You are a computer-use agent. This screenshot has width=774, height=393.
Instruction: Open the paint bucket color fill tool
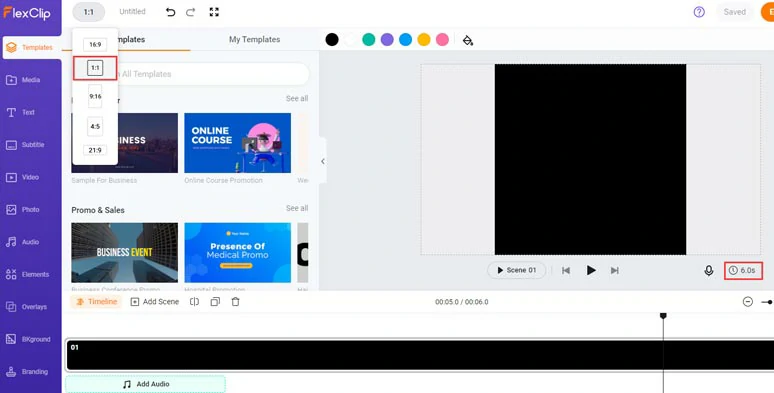click(x=467, y=40)
